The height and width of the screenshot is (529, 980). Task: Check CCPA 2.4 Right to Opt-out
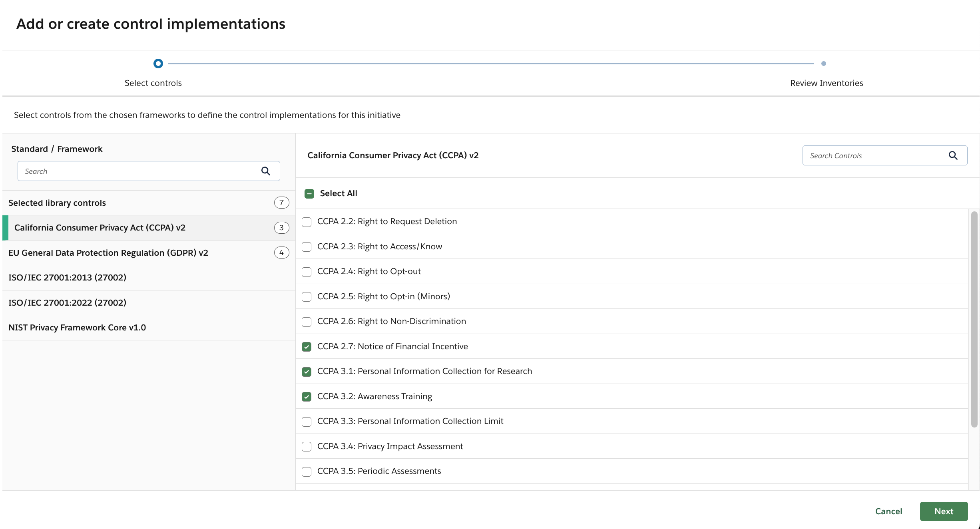click(x=307, y=272)
